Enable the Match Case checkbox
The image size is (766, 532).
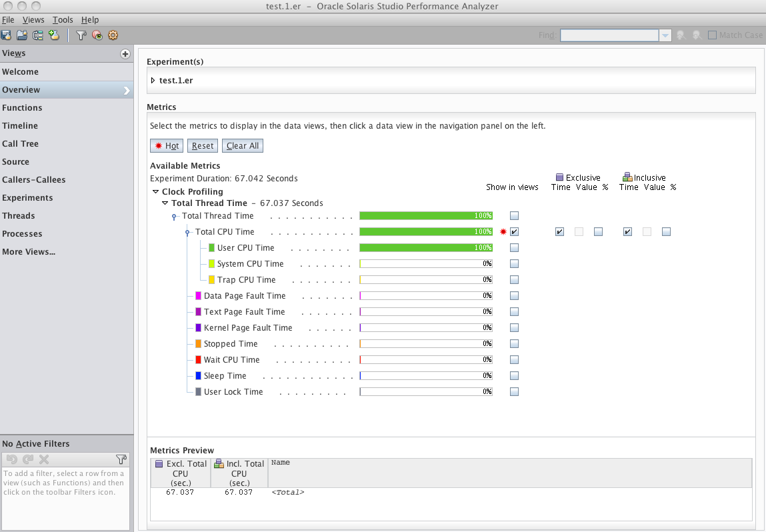tap(712, 35)
